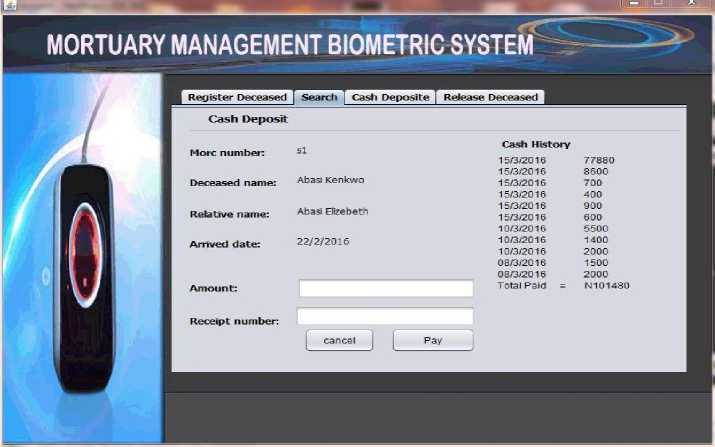Click the Arrived date label
715x447 pixels.
pyautogui.click(x=225, y=244)
